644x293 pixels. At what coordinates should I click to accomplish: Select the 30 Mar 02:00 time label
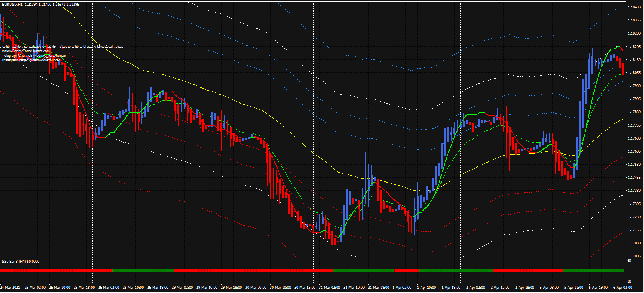click(x=256, y=287)
